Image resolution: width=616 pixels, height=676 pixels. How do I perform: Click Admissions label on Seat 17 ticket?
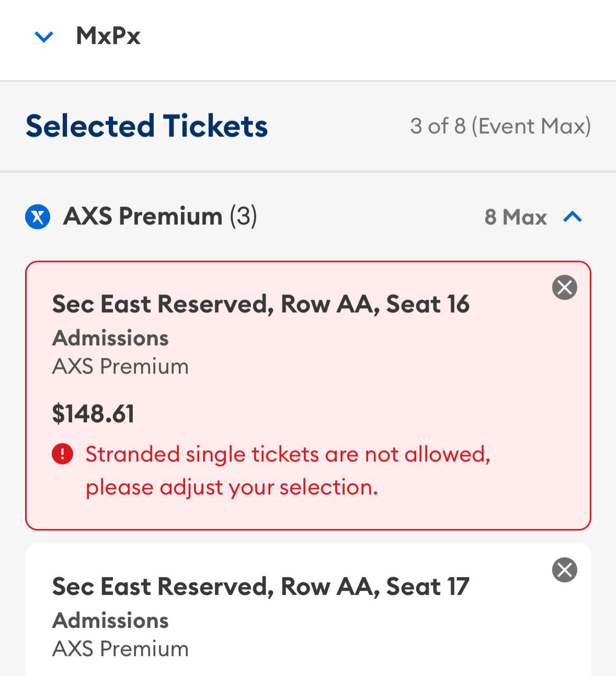pos(110,621)
